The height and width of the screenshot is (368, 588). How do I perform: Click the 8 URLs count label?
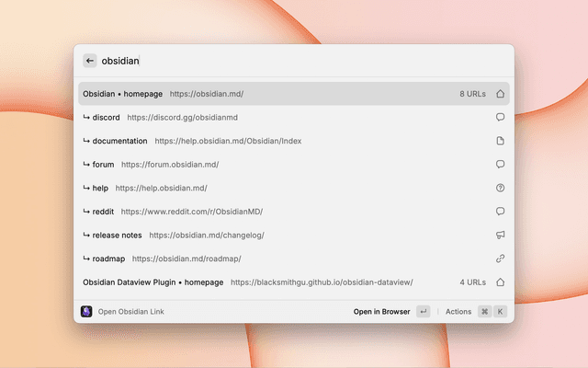click(474, 94)
